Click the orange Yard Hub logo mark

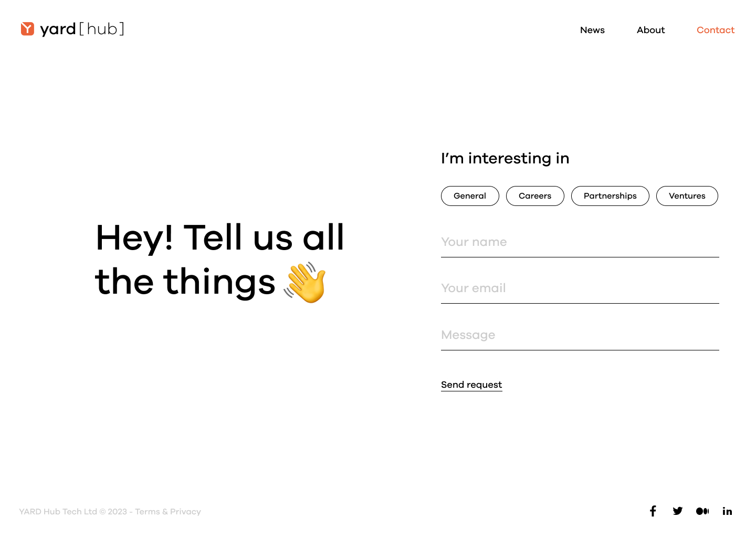pyautogui.click(x=27, y=29)
